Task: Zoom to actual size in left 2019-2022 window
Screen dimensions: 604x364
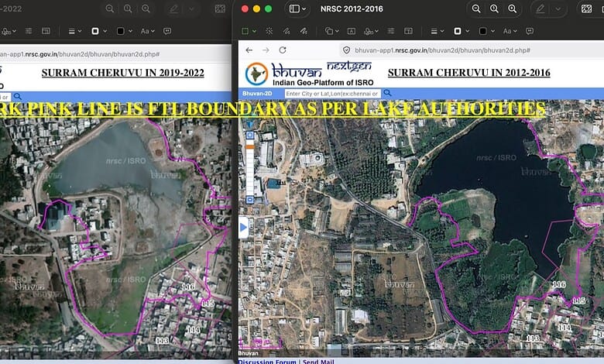Action: point(128,9)
